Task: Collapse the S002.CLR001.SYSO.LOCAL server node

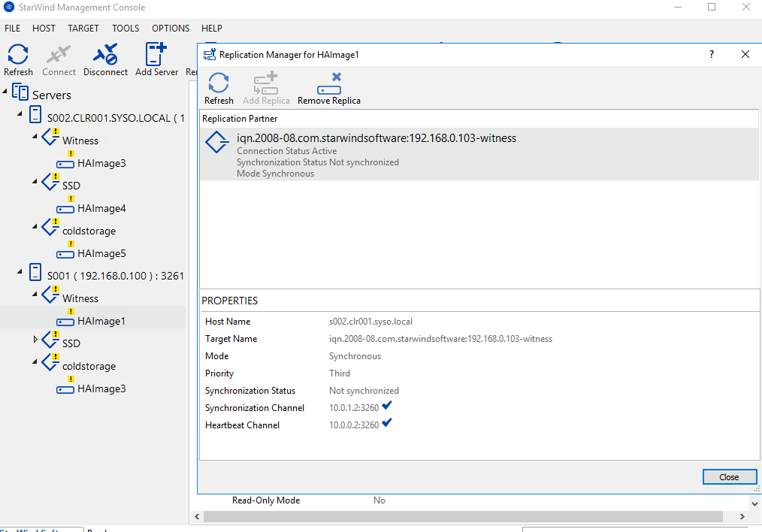Action: coord(20,113)
